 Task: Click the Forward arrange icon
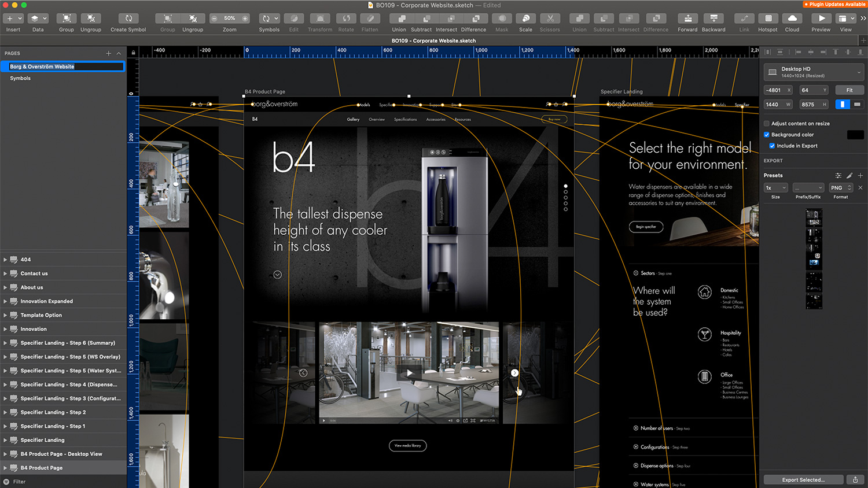[687, 19]
